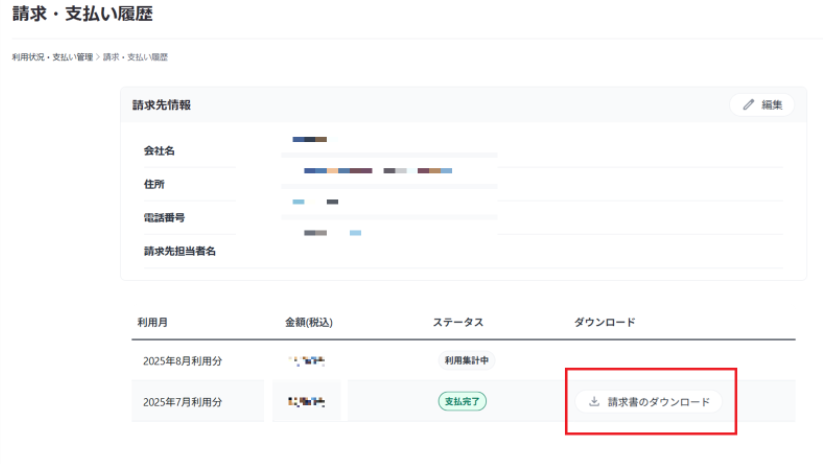Click the ダウンロード column header
The width and height of the screenshot is (823, 464).
pos(604,322)
